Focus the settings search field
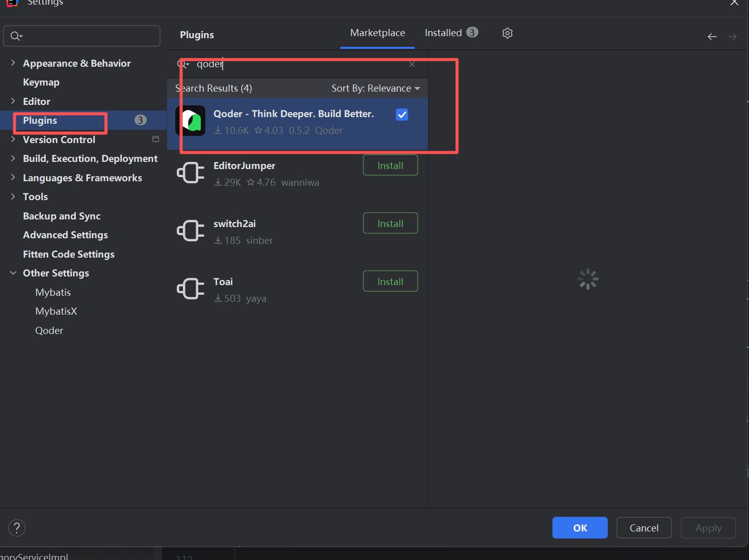The width and height of the screenshot is (749, 560). pyautogui.click(x=82, y=36)
